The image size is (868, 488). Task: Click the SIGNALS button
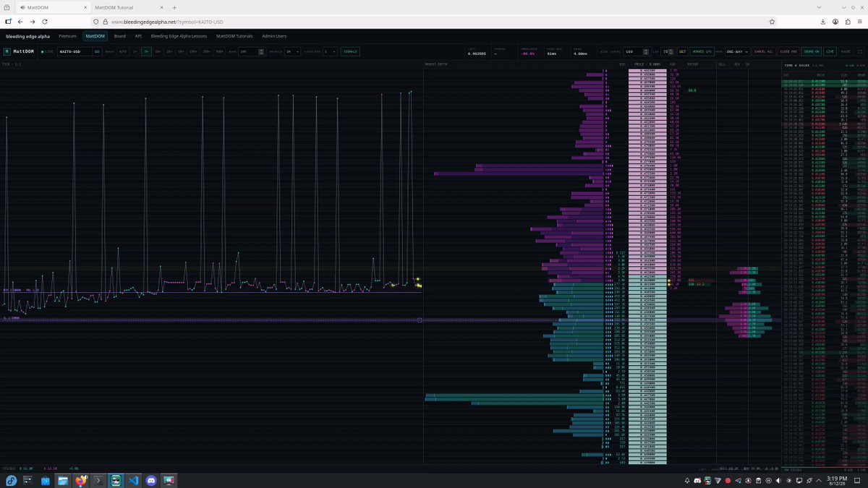pyautogui.click(x=350, y=51)
